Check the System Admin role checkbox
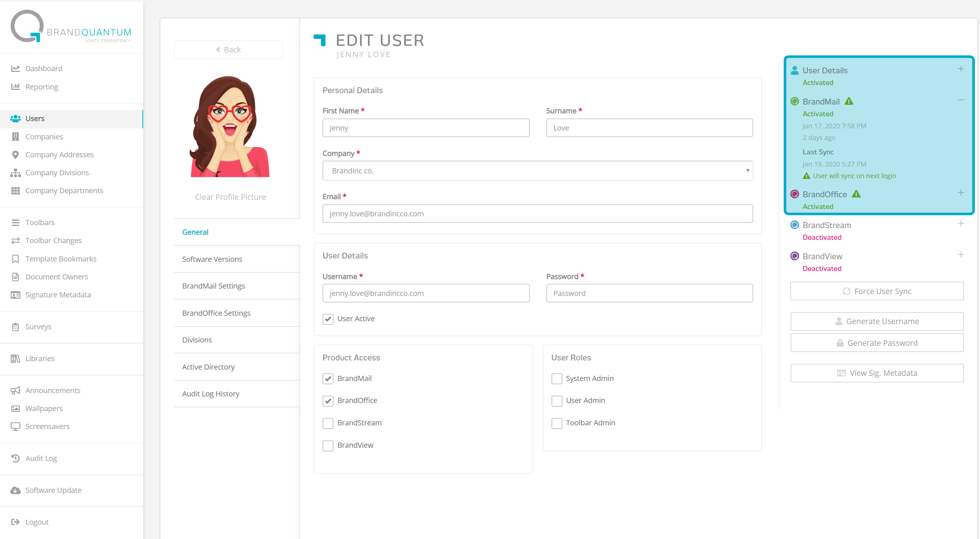The width and height of the screenshot is (980, 539). (x=557, y=379)
